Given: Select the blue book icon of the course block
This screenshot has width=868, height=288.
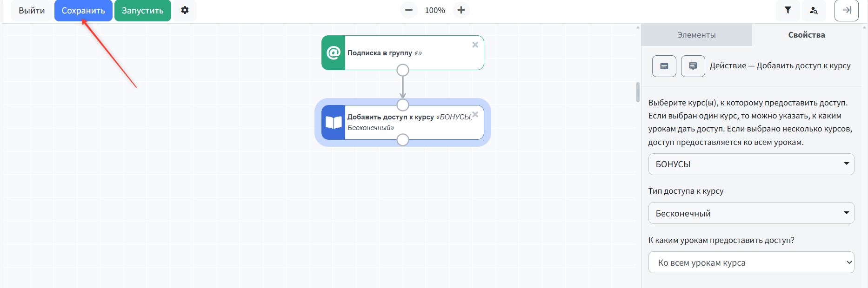Looking at the screenshot, I should [x=334, y=123].
